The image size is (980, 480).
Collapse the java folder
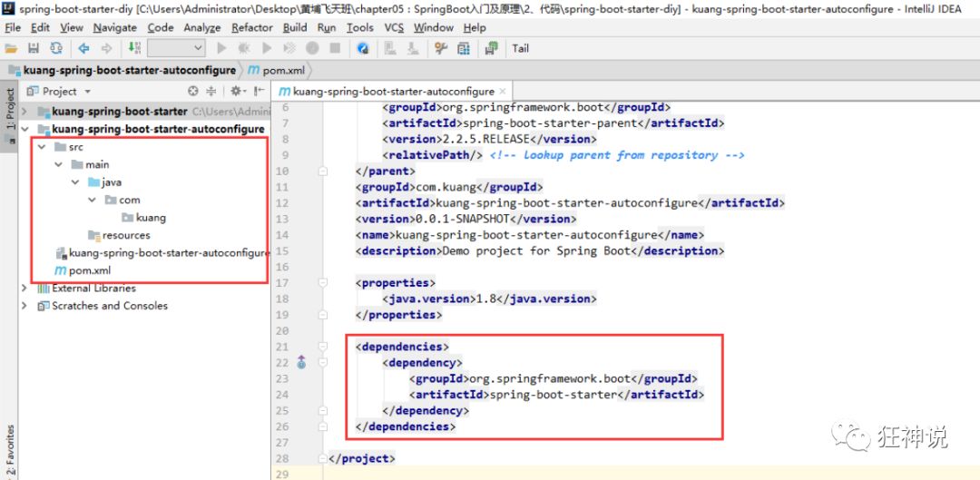pyautogui.click(x=75, y=181)
